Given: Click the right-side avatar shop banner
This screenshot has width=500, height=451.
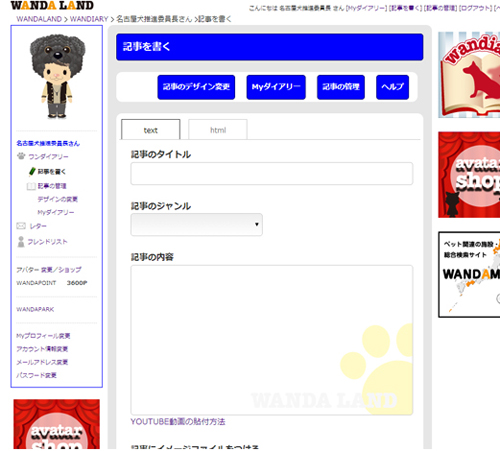Looking at the screenshot, I should tap(469, 175).
